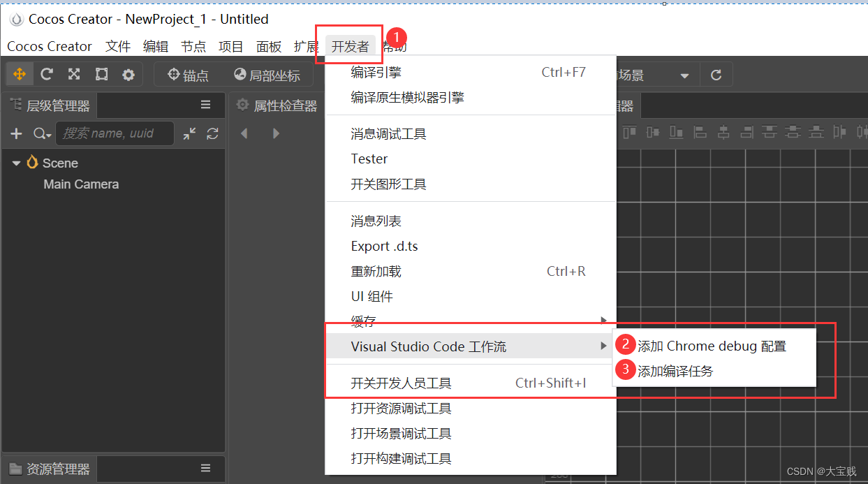Screen dimensions: 868x484
Task: Click 编译引擎 in the developer menu
Action: pyautogui.click(x=376, y=73)
